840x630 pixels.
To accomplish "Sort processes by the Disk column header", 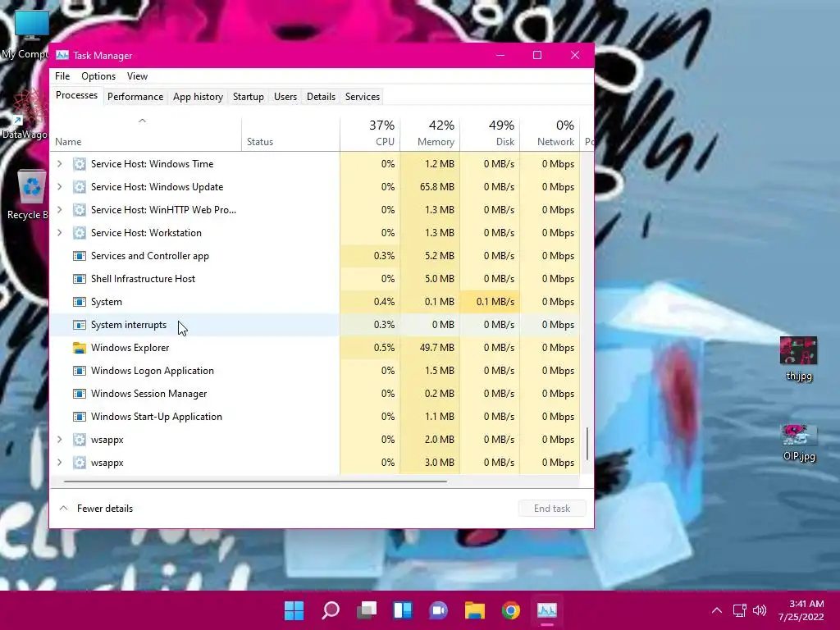I will point(490,134).
